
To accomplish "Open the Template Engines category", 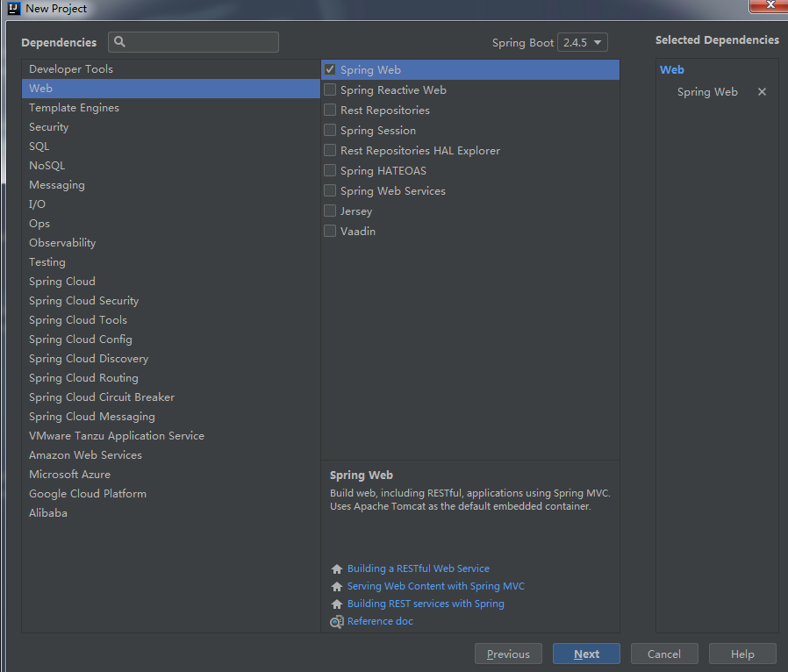I will tap(171, 108).
